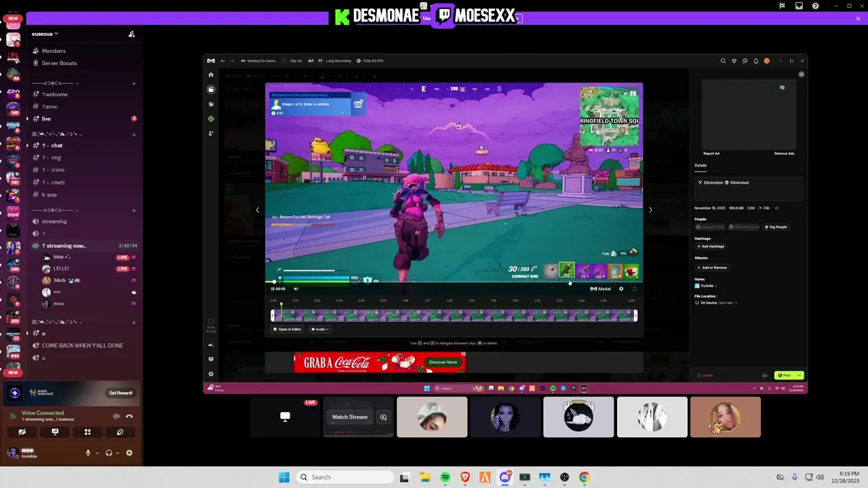The image size is (868, 488).
Task: Open the activities launcher icon
Action: pyautogui.click(x=87, y=432)
